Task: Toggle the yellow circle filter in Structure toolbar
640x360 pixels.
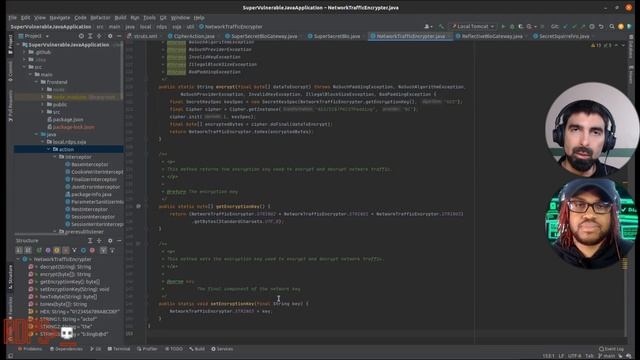Action: 57,250
